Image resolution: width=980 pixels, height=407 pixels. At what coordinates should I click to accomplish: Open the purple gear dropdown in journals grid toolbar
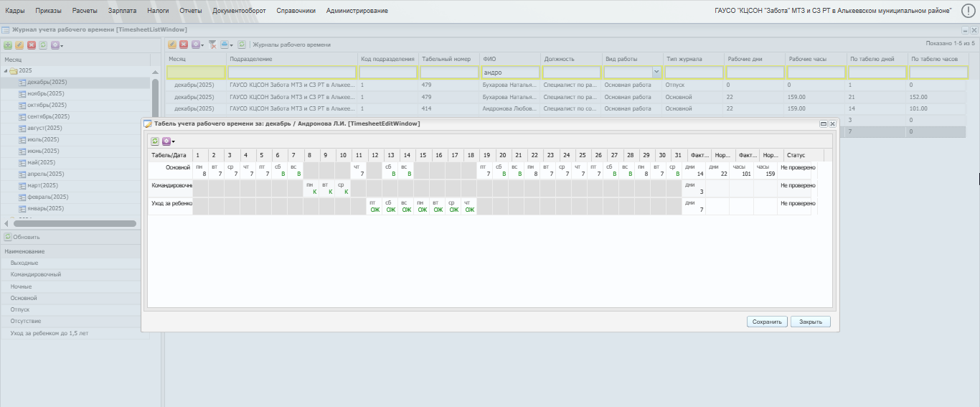point(197,45)
